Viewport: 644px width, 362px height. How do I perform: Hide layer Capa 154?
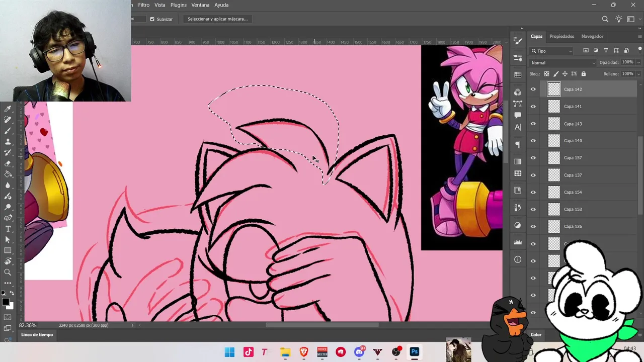pyautogui.click(x=533, y=192)
